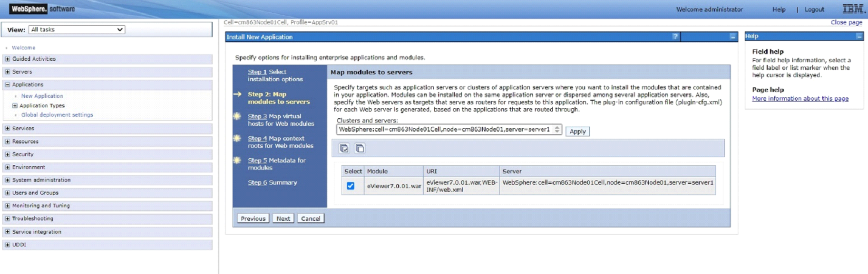Image resolution: width=868 pixels, height=274 pixels.
Task: Go to Step 5 Metadata for modules
Action: 257,161
